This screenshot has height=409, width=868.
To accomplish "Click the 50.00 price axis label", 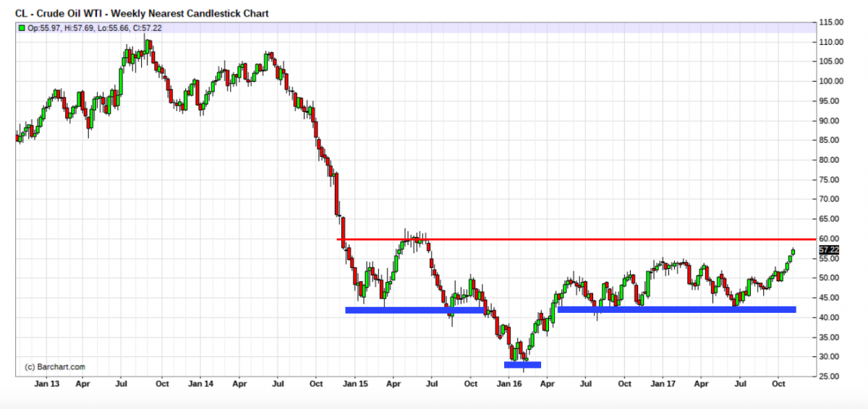I will [829, 278].
